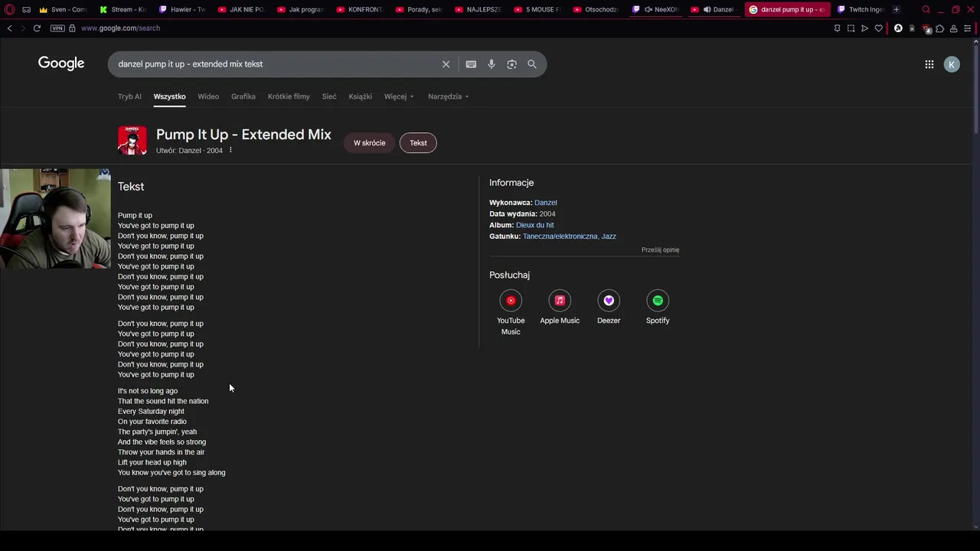Open the three-dot menu next to Danzel · 2004
This screenshot has width=980, height=551.
tap(230, 150)
